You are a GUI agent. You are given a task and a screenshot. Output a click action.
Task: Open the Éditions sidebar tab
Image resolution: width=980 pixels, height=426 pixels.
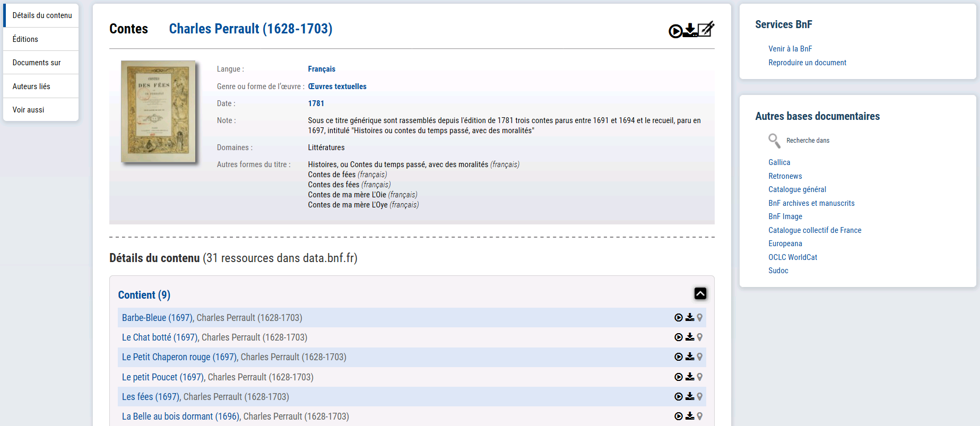25,39
